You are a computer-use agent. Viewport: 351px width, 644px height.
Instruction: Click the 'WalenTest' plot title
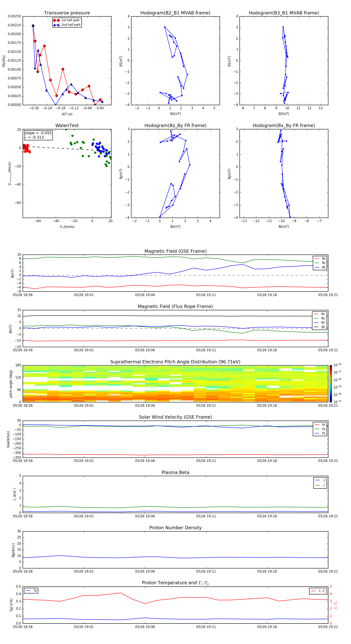(67, 125)
